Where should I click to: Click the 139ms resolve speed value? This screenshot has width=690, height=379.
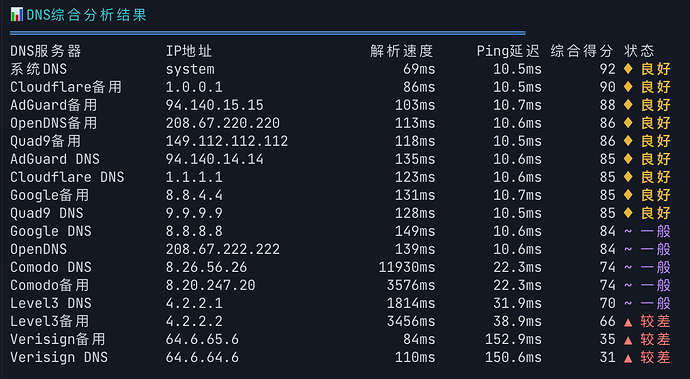[415, 250]
